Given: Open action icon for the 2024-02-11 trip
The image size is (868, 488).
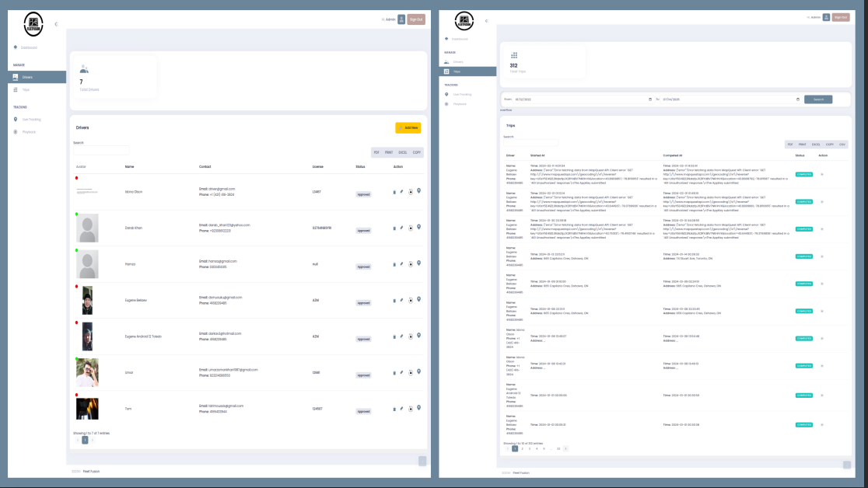Looking at the screenshot, I should click(822, 174).
